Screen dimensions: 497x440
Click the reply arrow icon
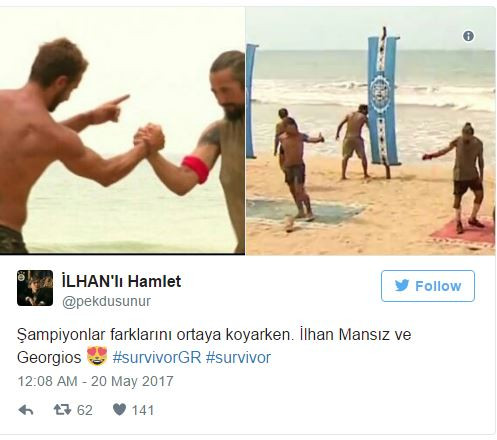coord(26,410)
